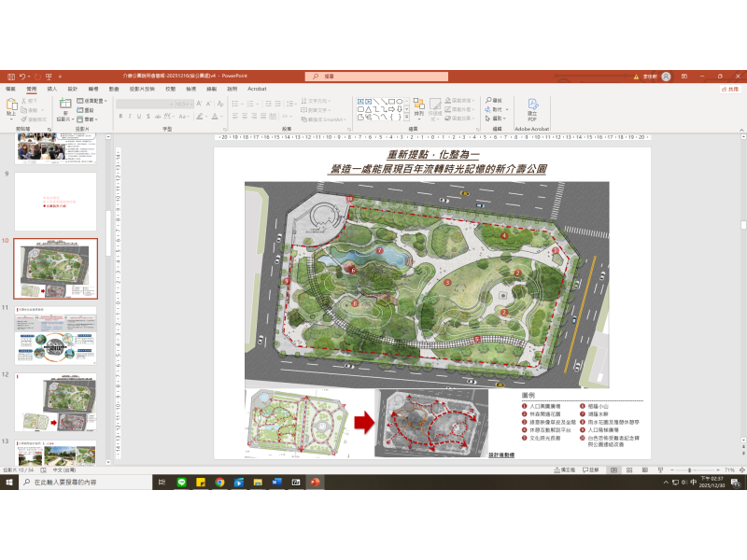Image resolution: width=747 pixels, height=560 pixels.
Task: Expand the Replace dropdown arrow
Action: click(507, 109)
